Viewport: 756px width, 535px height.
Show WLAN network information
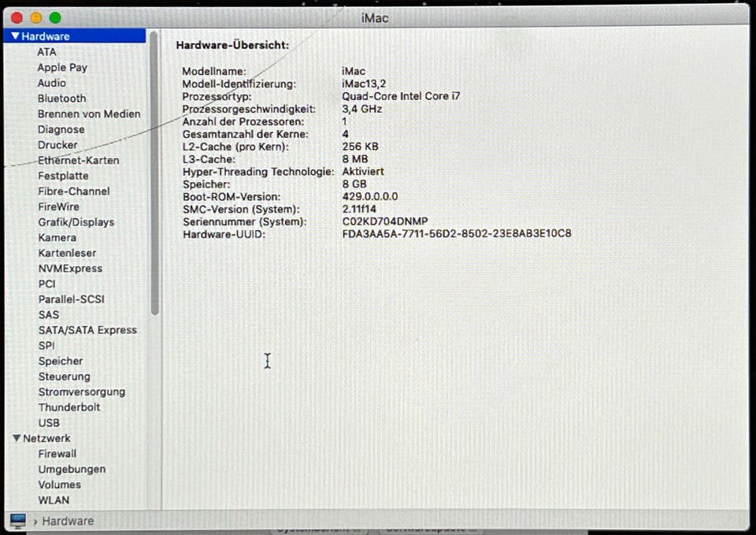coord(54,500)
